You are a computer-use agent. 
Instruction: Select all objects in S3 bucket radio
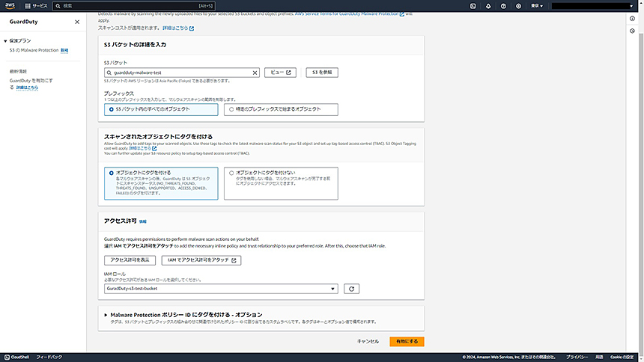coord(161,110)
